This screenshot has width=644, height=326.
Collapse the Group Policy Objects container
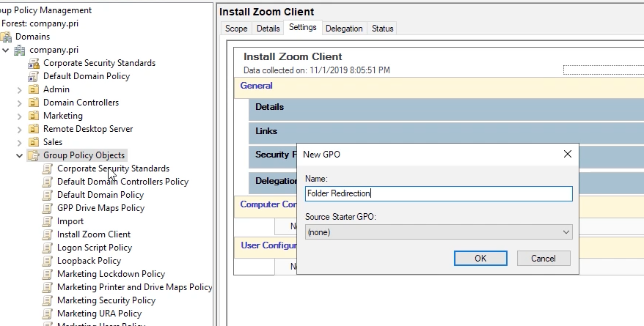tap(20, 155)
